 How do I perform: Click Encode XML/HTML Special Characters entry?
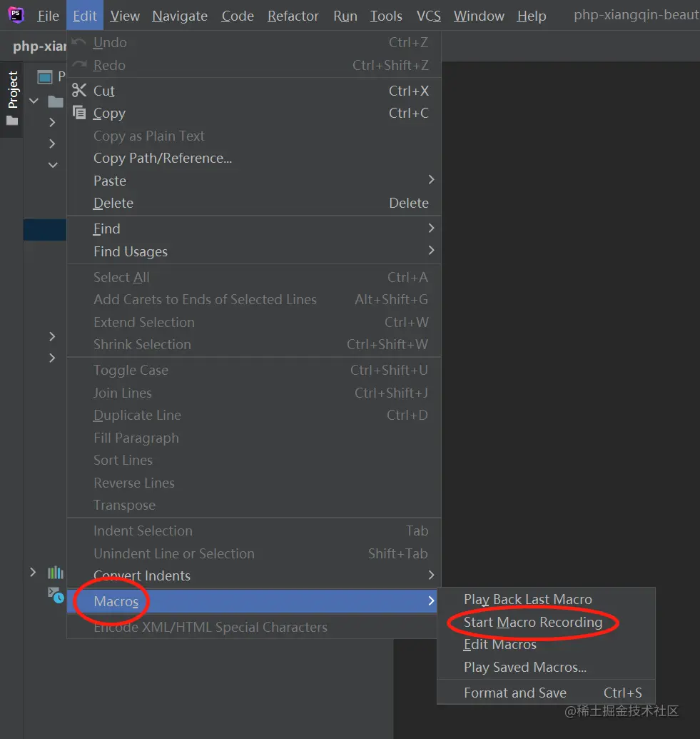252,627
